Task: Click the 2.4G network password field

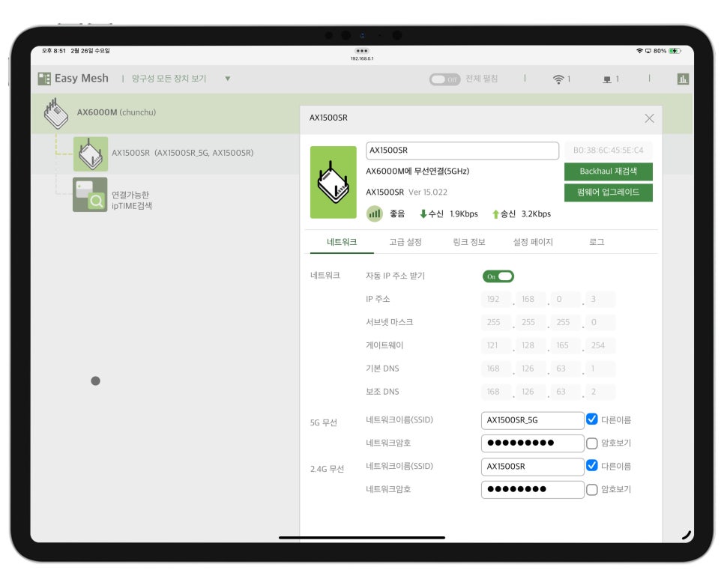Action: coord(532,490)
